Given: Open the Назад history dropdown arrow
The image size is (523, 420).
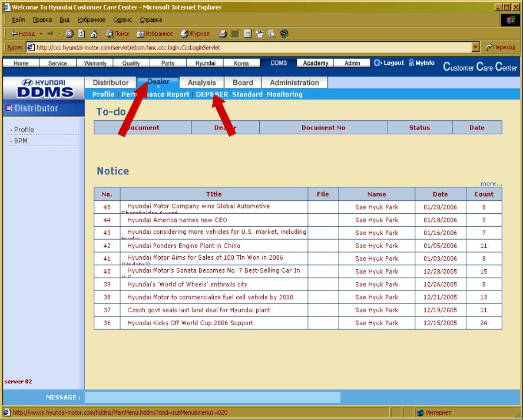Looking at the screenshot, I should coord(41,34).
